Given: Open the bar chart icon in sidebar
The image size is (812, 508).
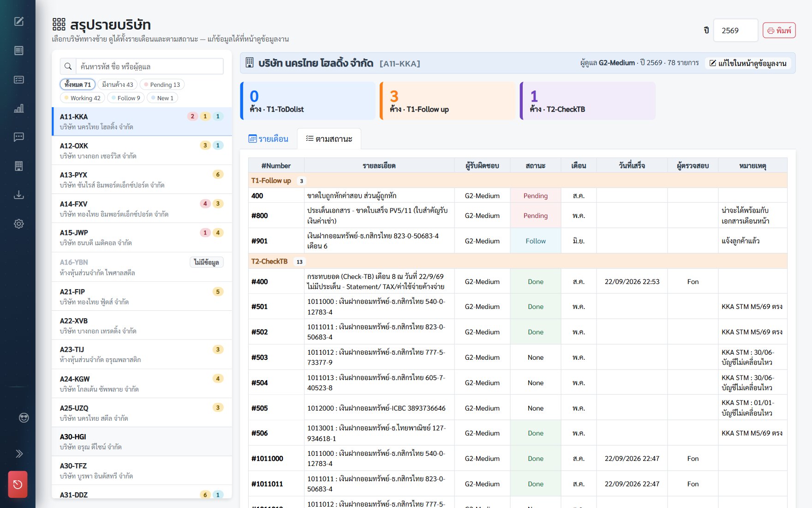Looking at the screenshot, I should point(18,109).
